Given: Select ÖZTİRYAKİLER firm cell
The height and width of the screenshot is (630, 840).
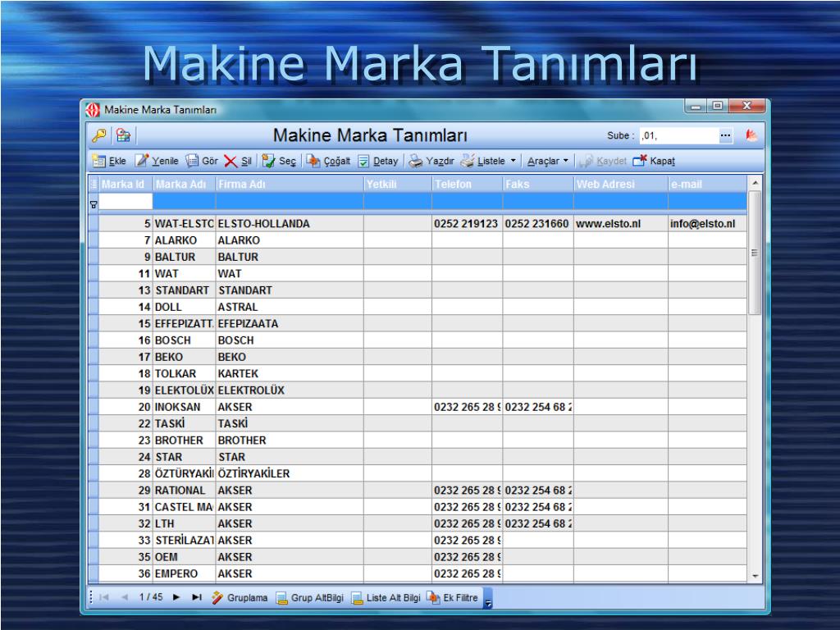Looking at the screenshot, I should coord(290,473).
